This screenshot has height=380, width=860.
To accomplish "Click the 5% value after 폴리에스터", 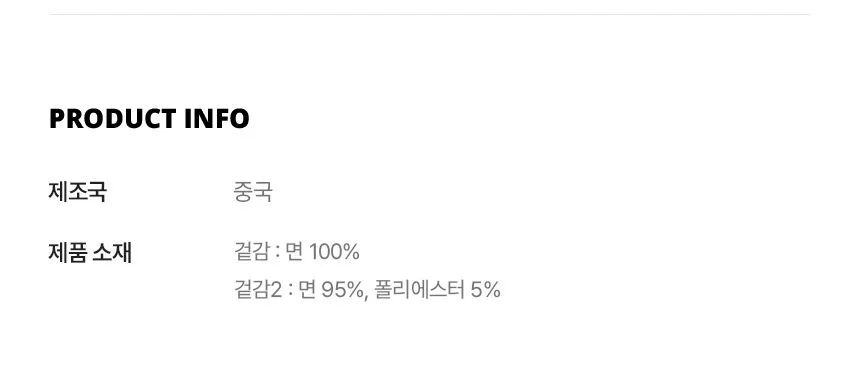I will [486, 290].
